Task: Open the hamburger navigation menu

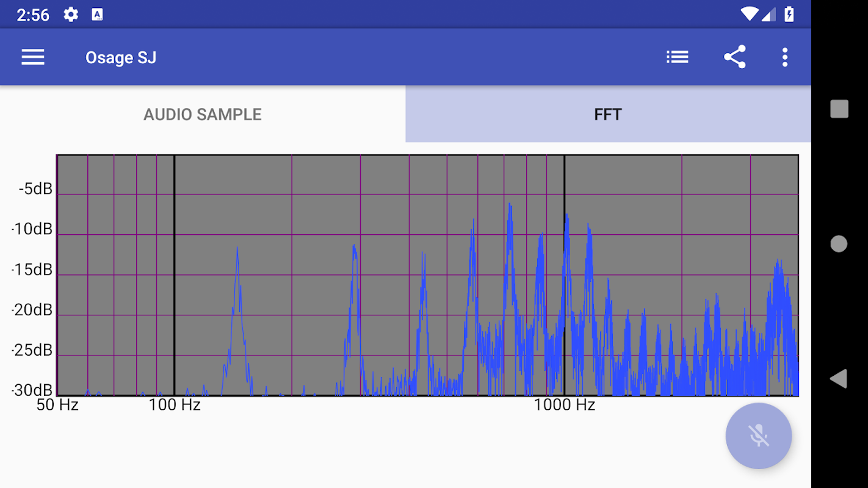Action: click(33, 57)
